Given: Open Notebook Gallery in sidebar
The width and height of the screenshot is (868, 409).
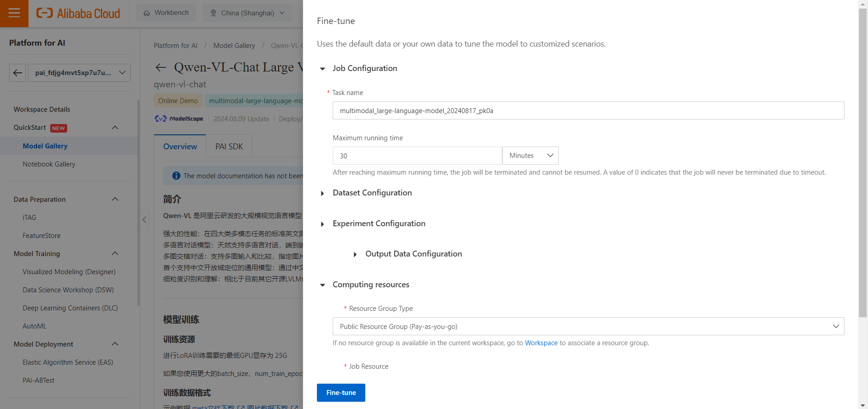Looking at the screenshot, I should coord(49,164).
